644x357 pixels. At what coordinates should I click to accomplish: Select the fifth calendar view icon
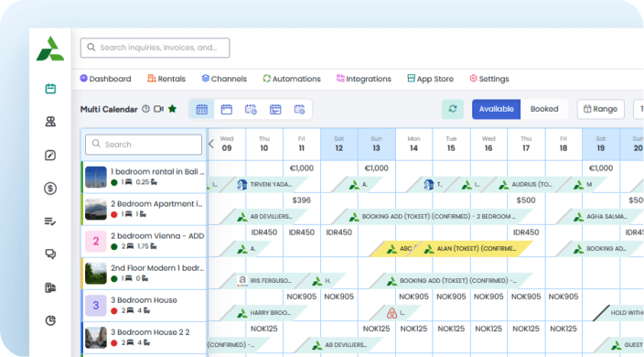click(299, 109)
